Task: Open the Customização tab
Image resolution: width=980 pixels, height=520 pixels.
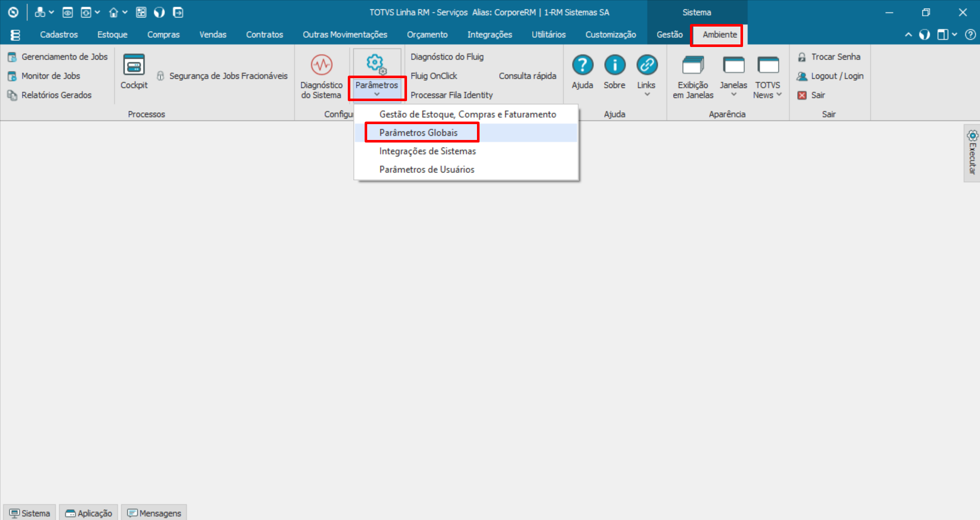Action: click(x=611, y=35)
